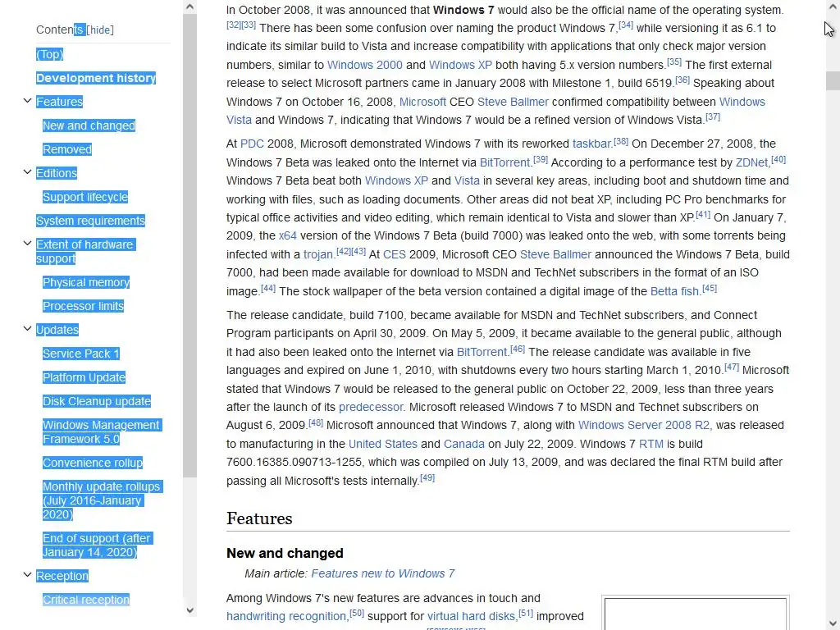Open Development history in contents
This screenshot has height=630, width=840.
click(96, 78)
